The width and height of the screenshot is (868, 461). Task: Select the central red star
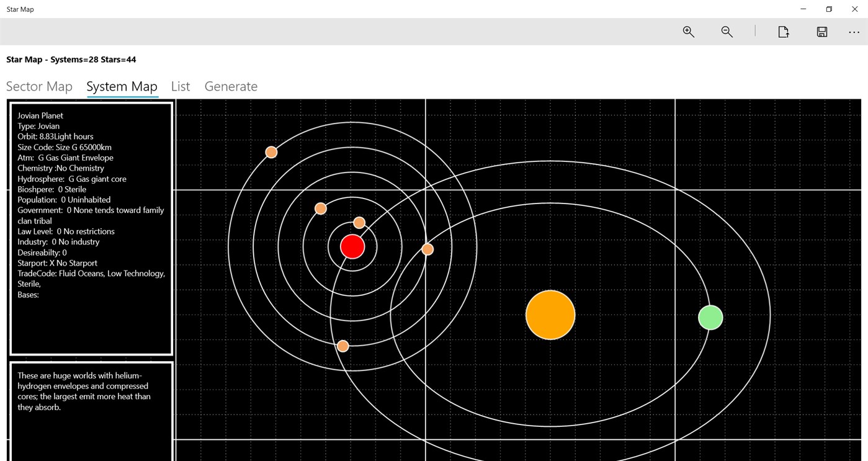[x=352, y=246]
